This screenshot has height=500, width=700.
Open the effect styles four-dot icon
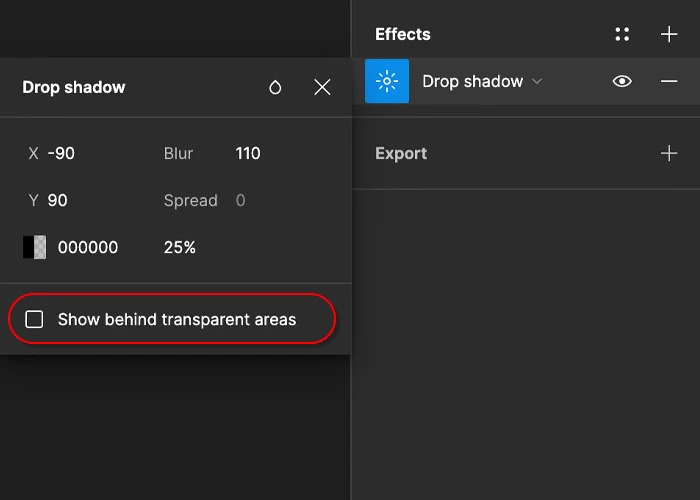pos(622,34)
